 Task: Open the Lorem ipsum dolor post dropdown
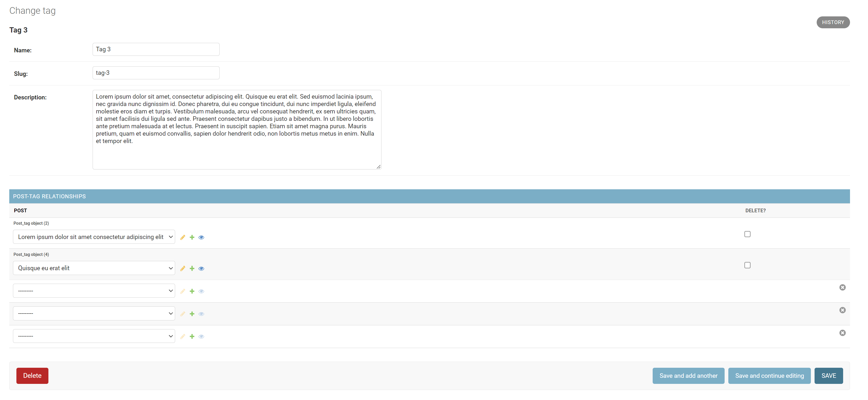tap(94, 237)
